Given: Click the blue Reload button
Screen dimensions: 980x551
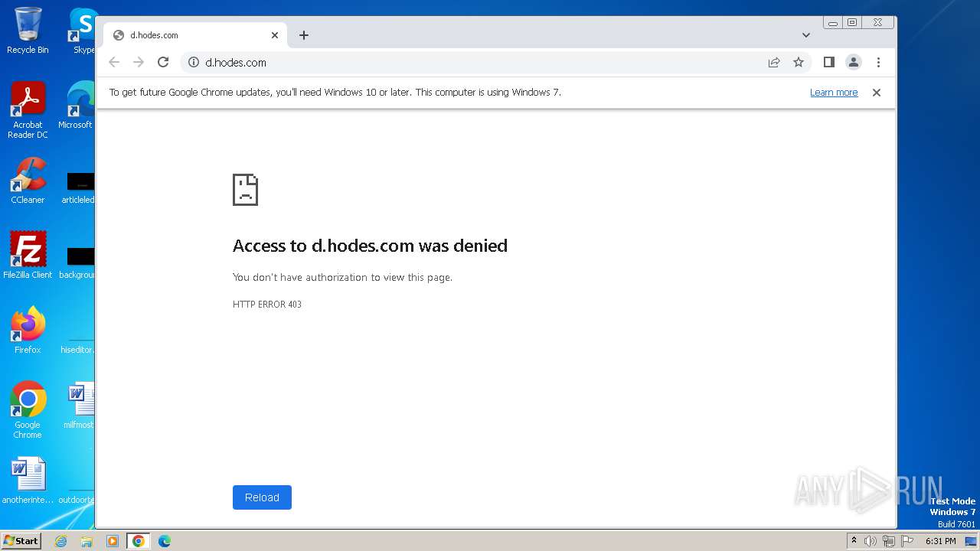Looking at the screenshot, I should tap(262, 497).
